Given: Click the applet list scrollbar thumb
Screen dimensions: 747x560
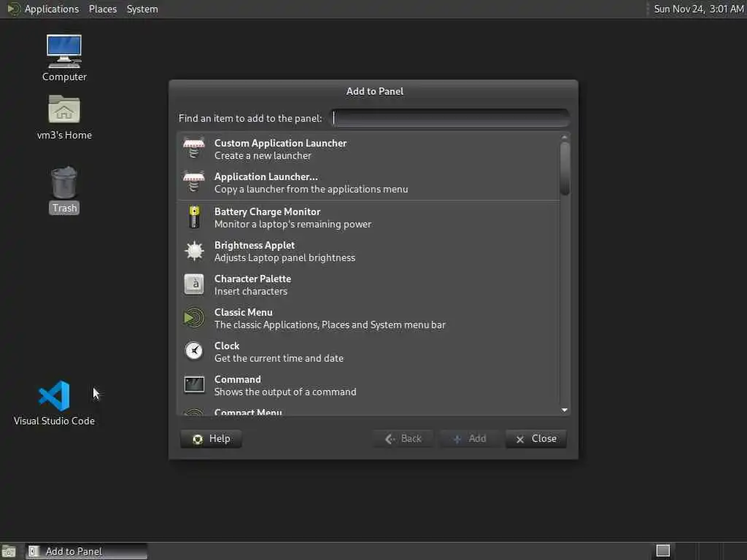Looking at the screenshot, I should (565, 168).
